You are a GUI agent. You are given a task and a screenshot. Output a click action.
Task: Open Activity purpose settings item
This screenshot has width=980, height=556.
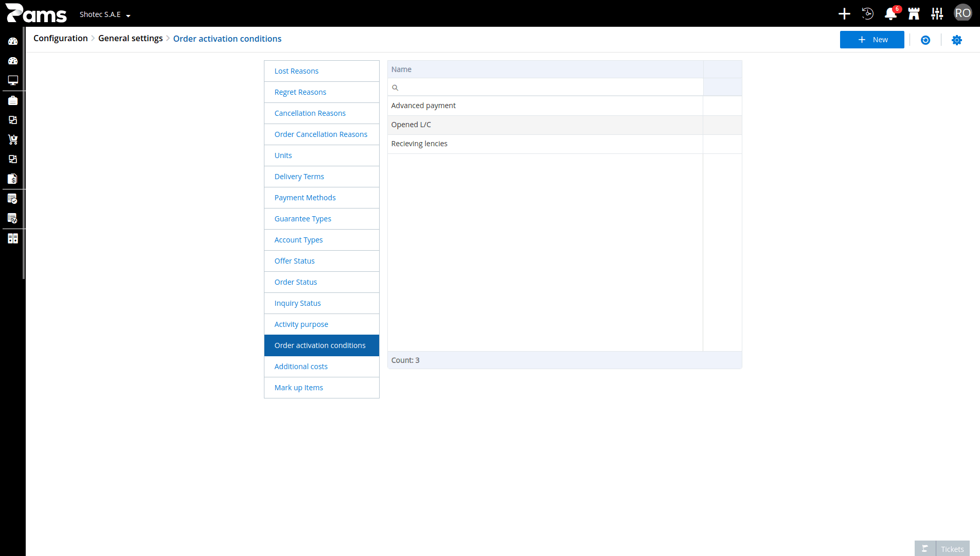322,324
